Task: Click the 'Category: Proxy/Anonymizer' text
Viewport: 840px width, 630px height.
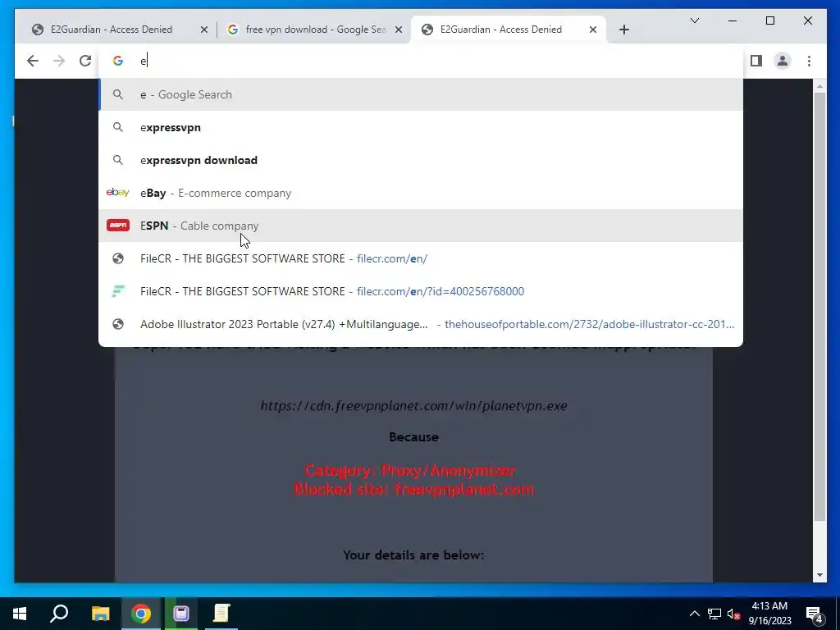Action: [x=410, y=470]
